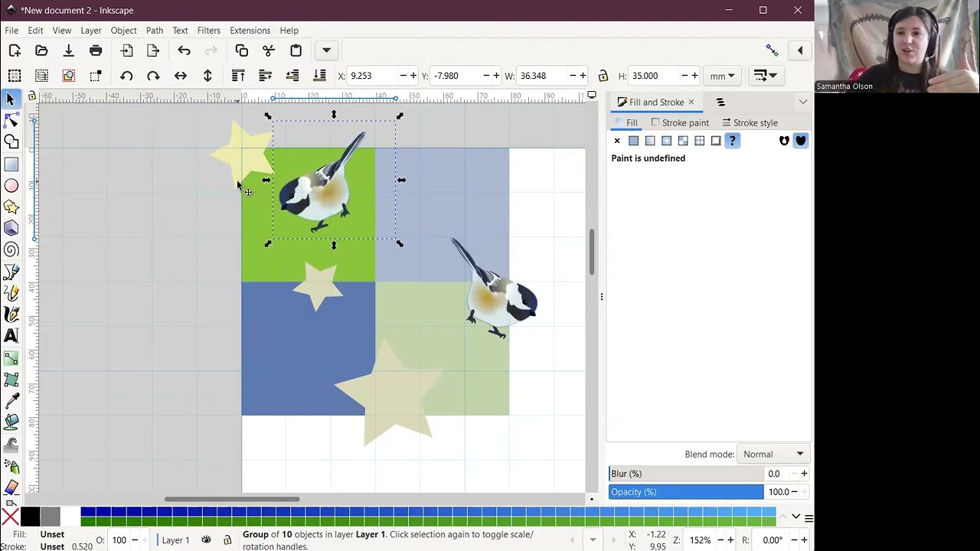Select the Dropper color picker tool
Image resolution: width=980 pixels, height=551 pixels.
pyautogui.click(x=11, y=401)
